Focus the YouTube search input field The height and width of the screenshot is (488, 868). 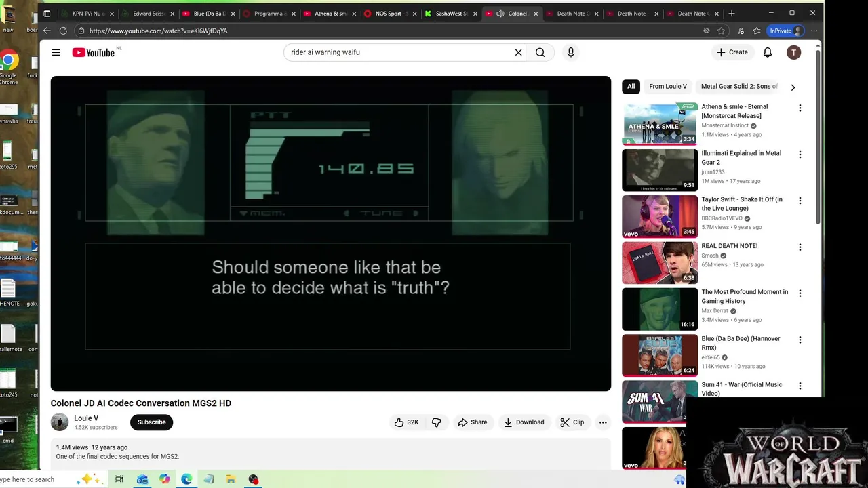coord(400,52)
